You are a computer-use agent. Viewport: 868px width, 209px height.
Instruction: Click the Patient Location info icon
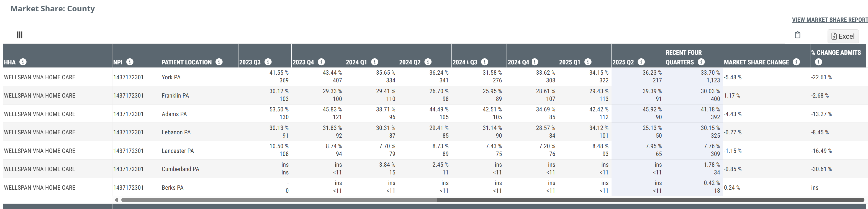(219, 62)
